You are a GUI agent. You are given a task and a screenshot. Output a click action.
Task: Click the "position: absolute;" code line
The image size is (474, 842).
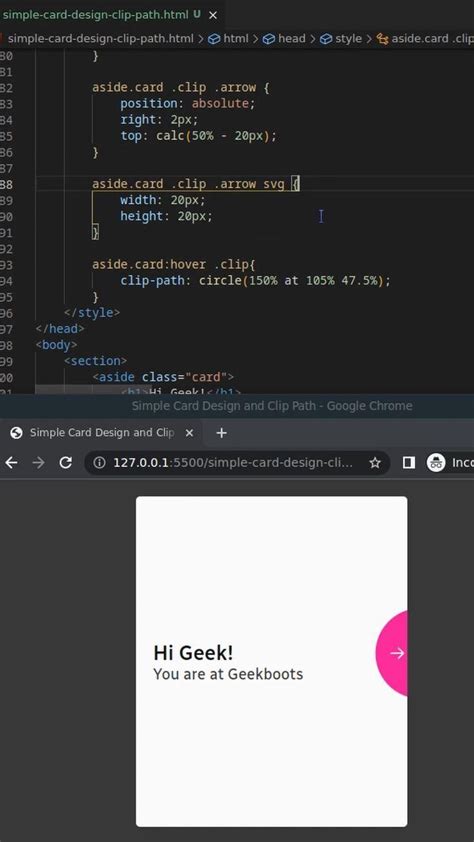[x=187, y=103]
